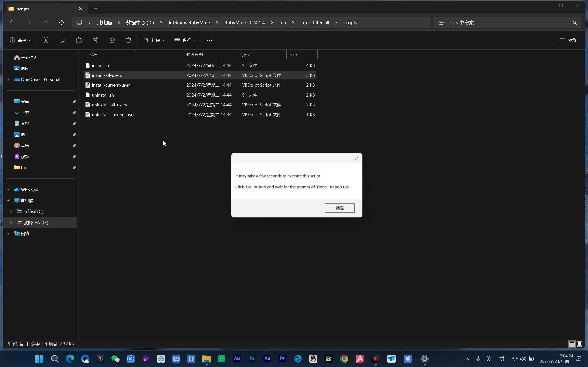Open Google Chrome from the taskbar

coord(344,359)
